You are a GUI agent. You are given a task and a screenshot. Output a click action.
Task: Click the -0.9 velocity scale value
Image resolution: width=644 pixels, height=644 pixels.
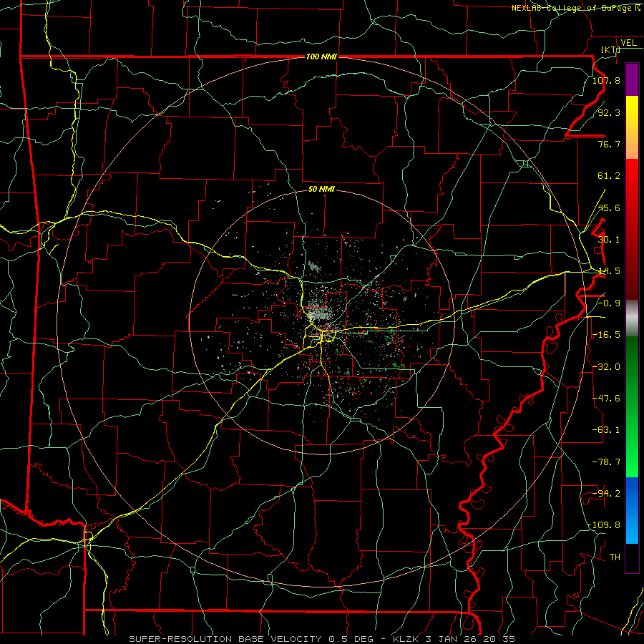pos(609,303)
